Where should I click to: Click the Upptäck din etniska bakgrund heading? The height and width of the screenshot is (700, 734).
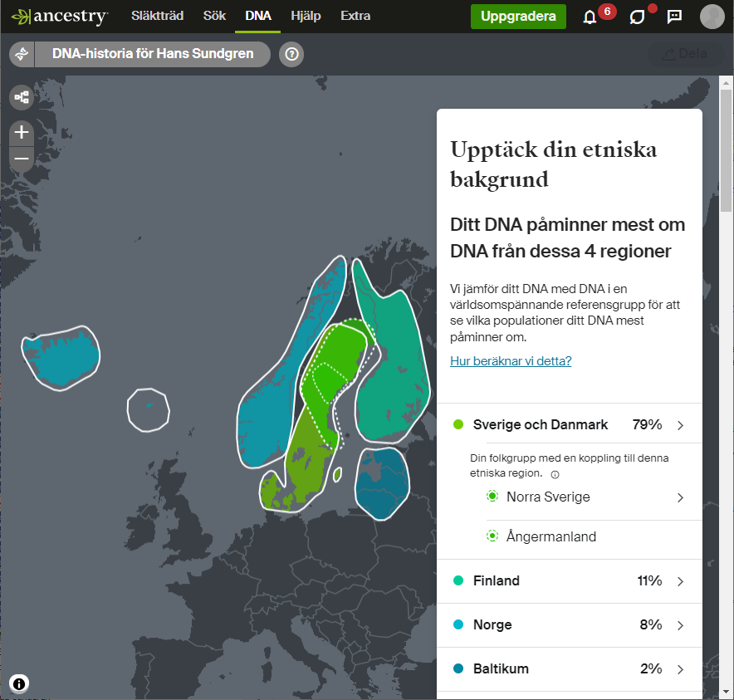[x=553, y=164]
